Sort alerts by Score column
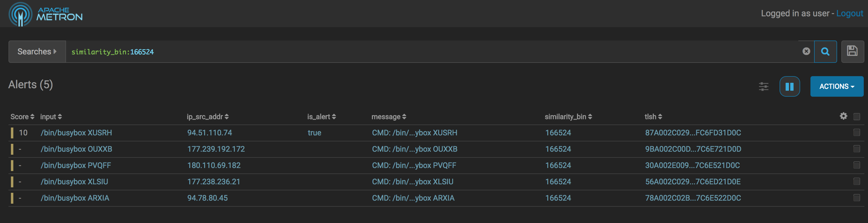This screenshot has height=223, width=868. 22,117
